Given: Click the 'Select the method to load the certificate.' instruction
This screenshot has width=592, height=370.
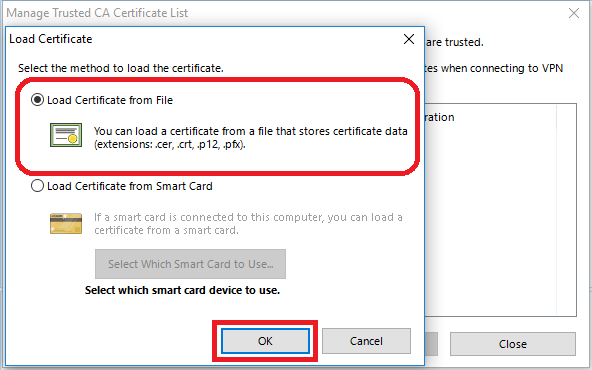Looking at the screenshot, I should click(121, 68).
